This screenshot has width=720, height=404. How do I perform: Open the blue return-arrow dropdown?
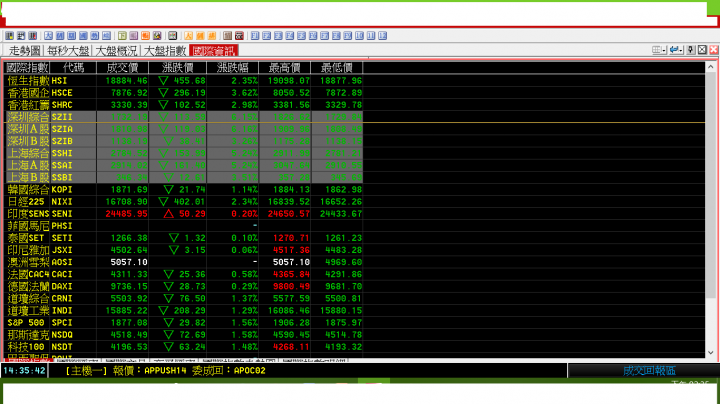[676, 50]
